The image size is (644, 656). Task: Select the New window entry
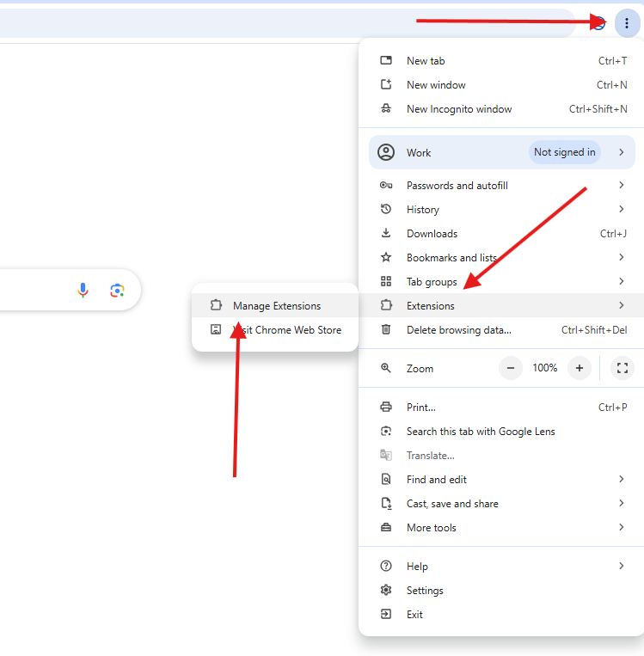[x=502, y=85]
